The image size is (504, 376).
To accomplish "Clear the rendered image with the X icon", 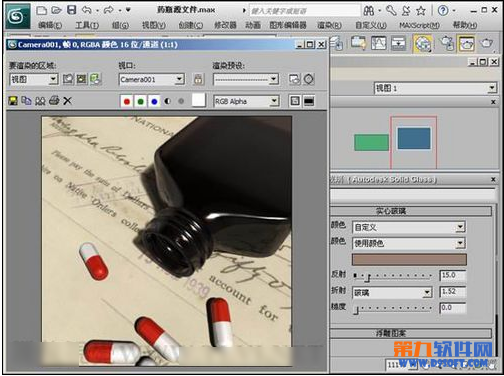I will click(x=67, y=101).
